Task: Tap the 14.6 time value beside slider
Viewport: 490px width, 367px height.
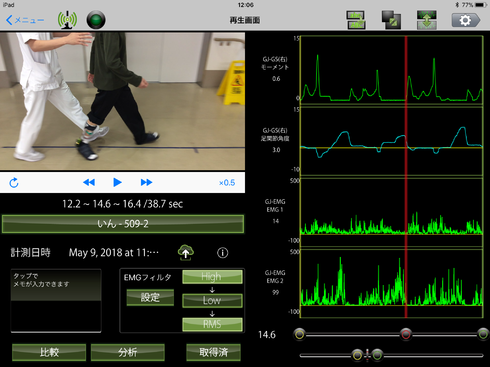Action: [267, 335]
